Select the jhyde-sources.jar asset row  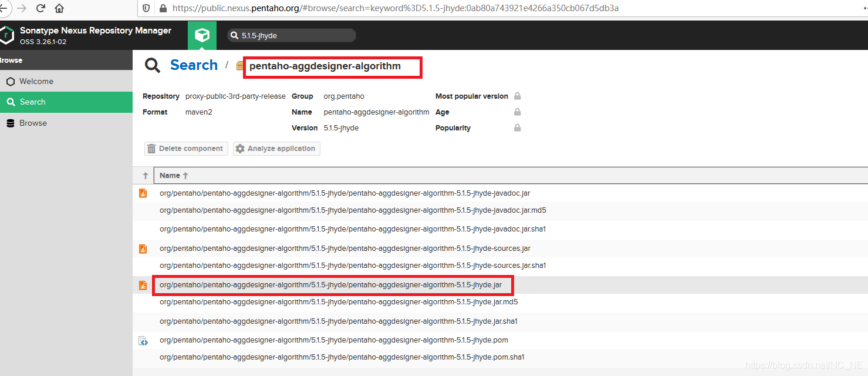(500, 249)
